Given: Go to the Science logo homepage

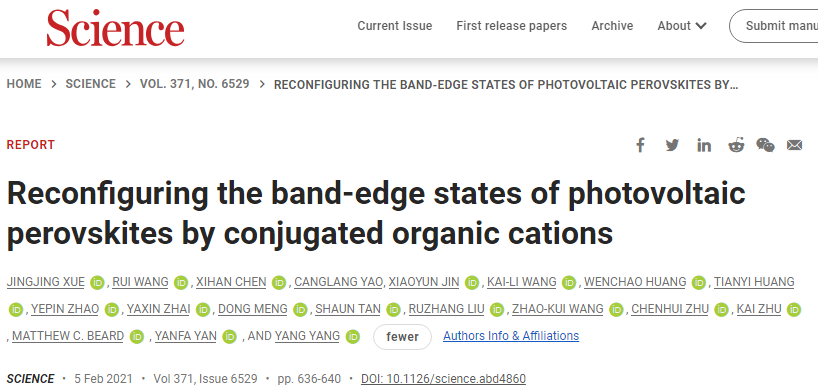Looking at the screenshot, I should click(115, 28).
